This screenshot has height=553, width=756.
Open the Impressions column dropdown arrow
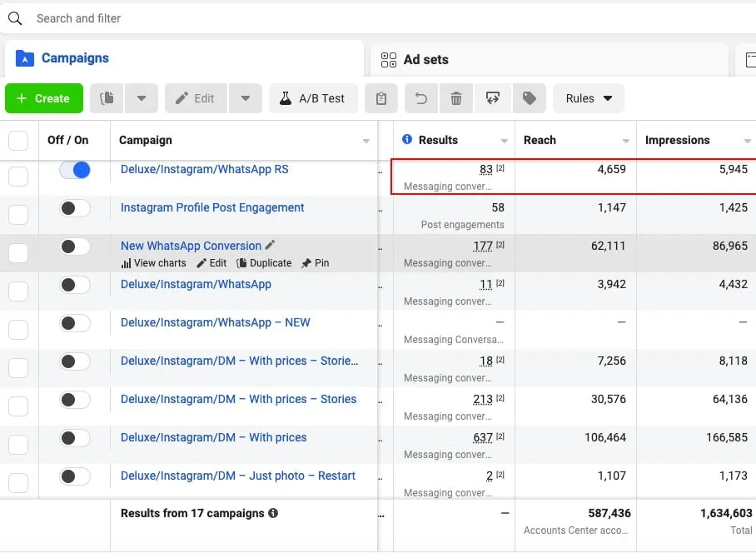point(748,141)
